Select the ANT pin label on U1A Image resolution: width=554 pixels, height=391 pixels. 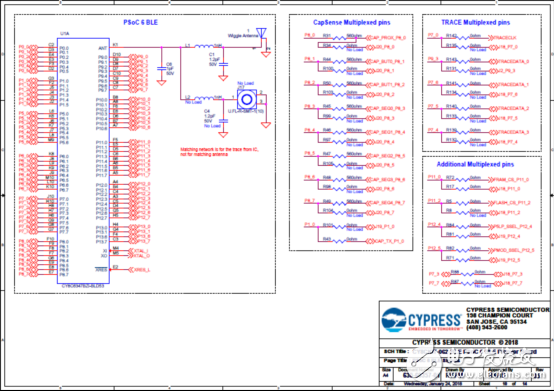point(102,48)
